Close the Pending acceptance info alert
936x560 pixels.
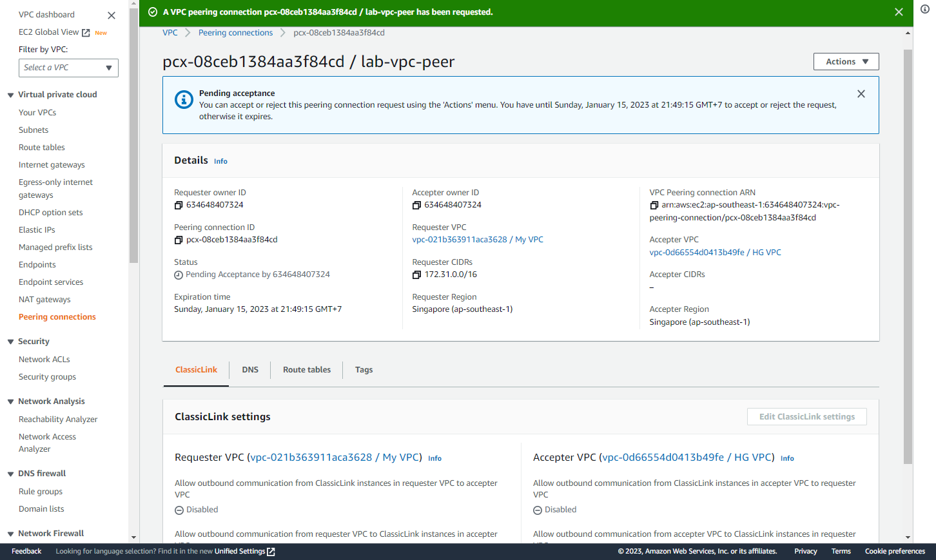pos(861,94)
